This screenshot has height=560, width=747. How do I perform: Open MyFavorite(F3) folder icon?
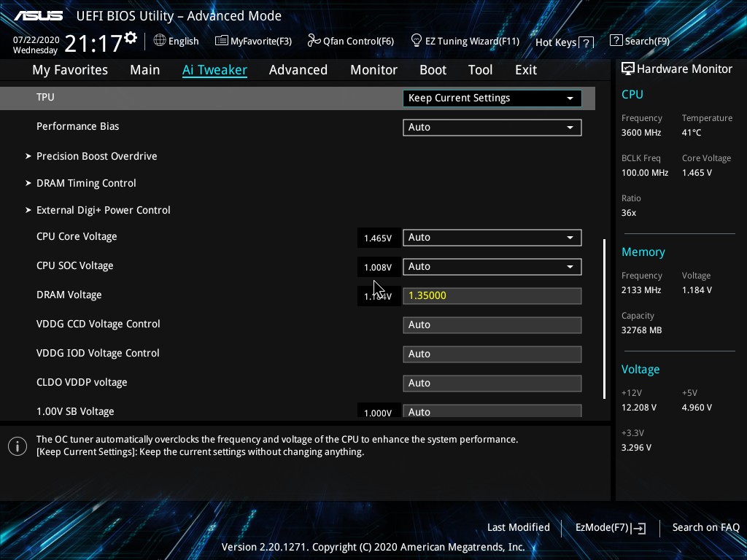coord(222,41)
